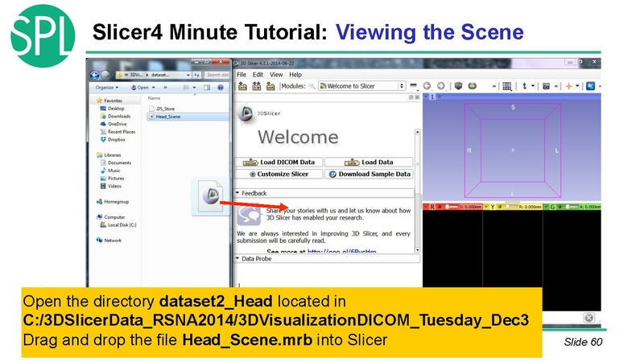Viewport: 644px width, 362px height.
Task: Click the 3D view pin icon beside 1
Action: pyautogui.click(x=426, y=97)
